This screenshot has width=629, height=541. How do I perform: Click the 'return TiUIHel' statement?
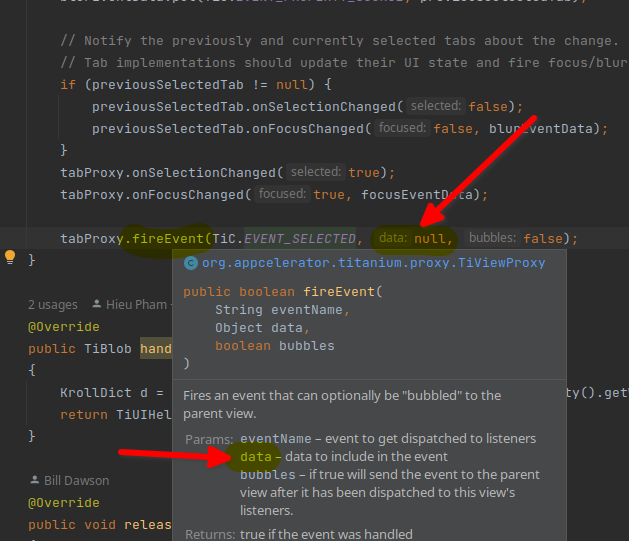pos(116,415)
